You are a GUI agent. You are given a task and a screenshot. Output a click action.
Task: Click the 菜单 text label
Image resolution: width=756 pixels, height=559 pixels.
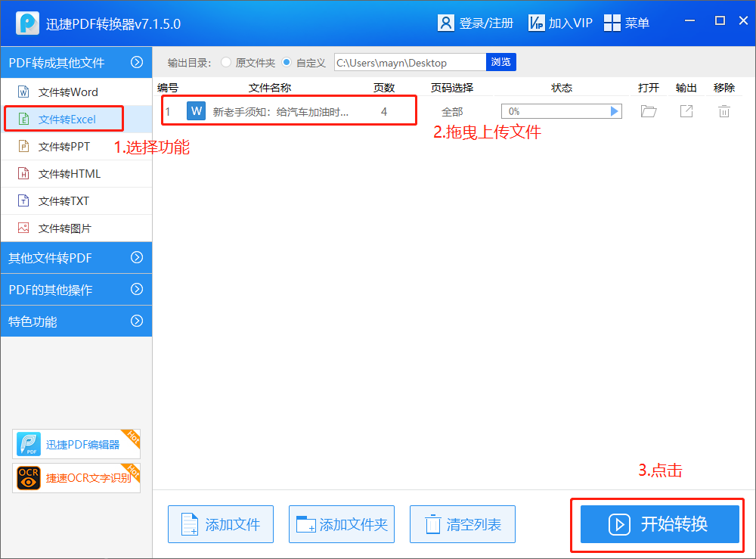pyautogui.click(x=637, y=23)
